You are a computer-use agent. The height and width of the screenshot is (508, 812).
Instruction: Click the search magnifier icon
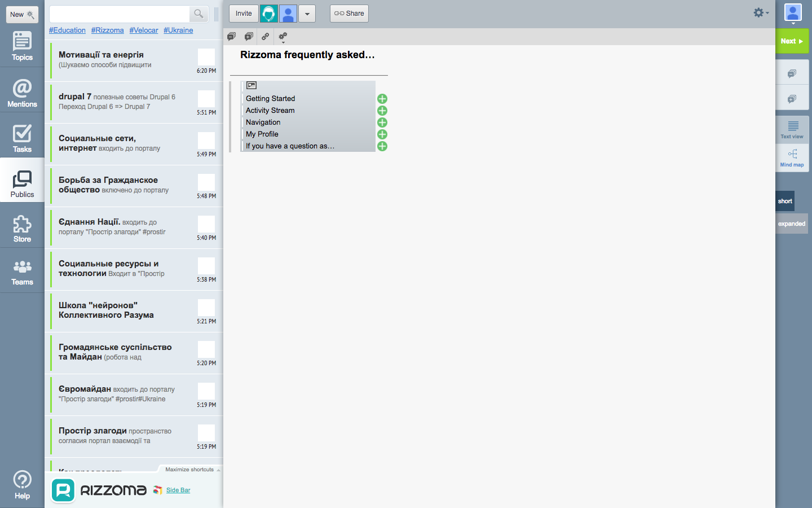point(198,14)
